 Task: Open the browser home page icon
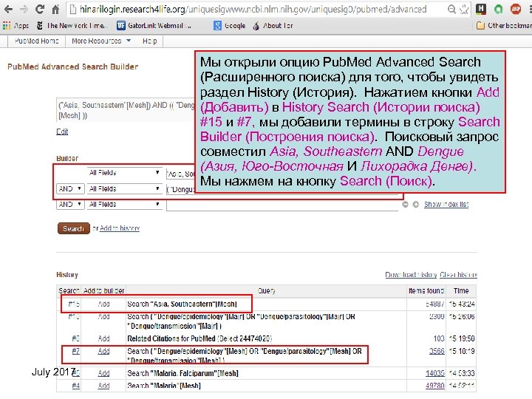(x=55, y=10)
